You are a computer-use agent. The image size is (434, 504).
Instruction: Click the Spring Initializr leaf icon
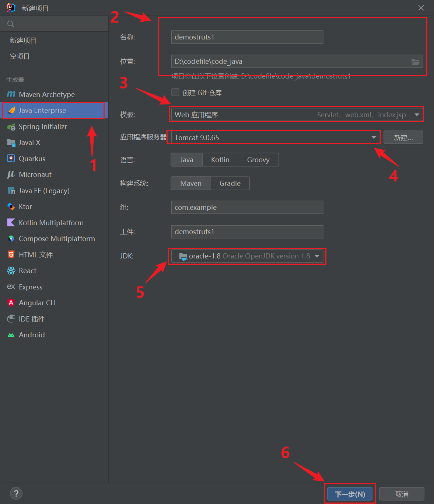(11, 126)
